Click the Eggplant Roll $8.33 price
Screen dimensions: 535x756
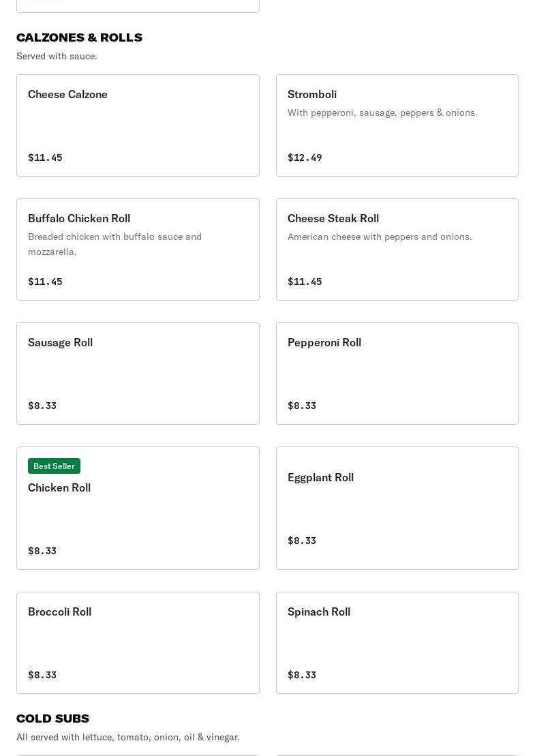pyautogui.click(x=302, y=541)
